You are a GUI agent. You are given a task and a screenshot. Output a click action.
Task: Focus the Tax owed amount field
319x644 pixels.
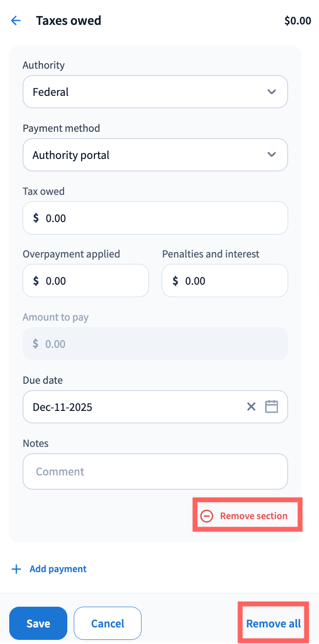[x=155, y=218]
